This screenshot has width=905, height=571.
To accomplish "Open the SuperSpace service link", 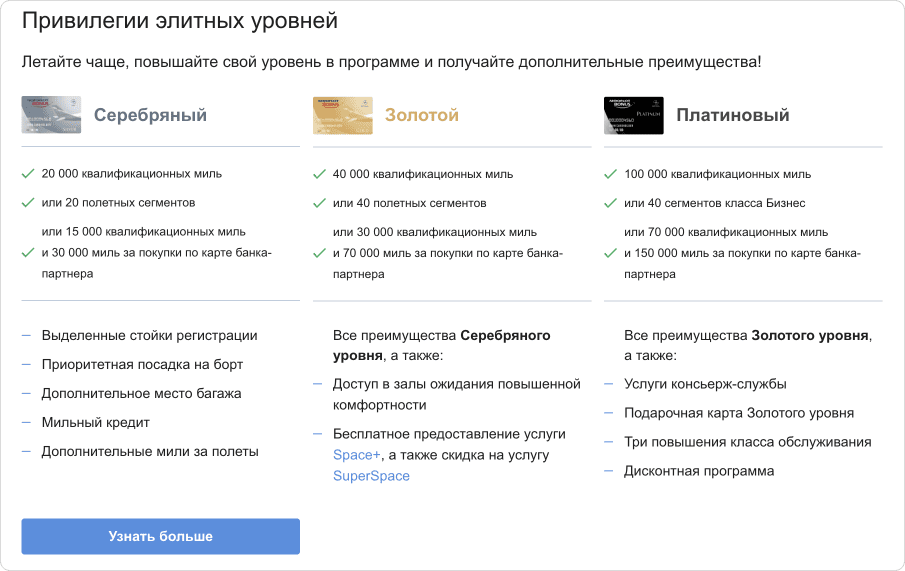I will pyautogui.click(x=371, y=476).
